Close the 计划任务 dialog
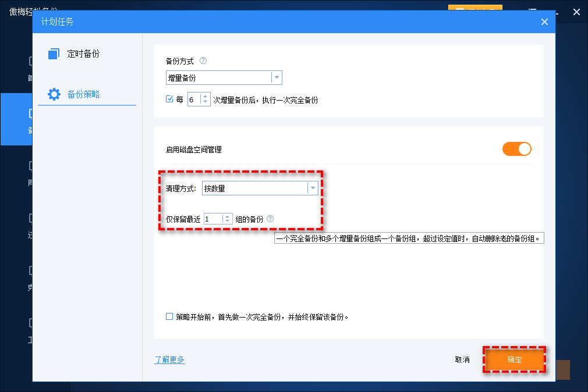The height and width of the screenshot is (392, 588). [x=544, y=22]
